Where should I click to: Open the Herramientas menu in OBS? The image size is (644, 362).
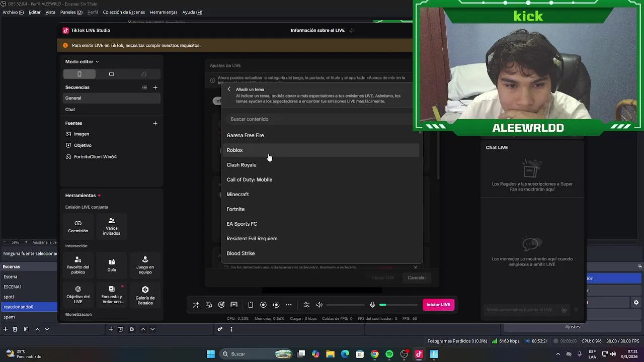point(164,12)
